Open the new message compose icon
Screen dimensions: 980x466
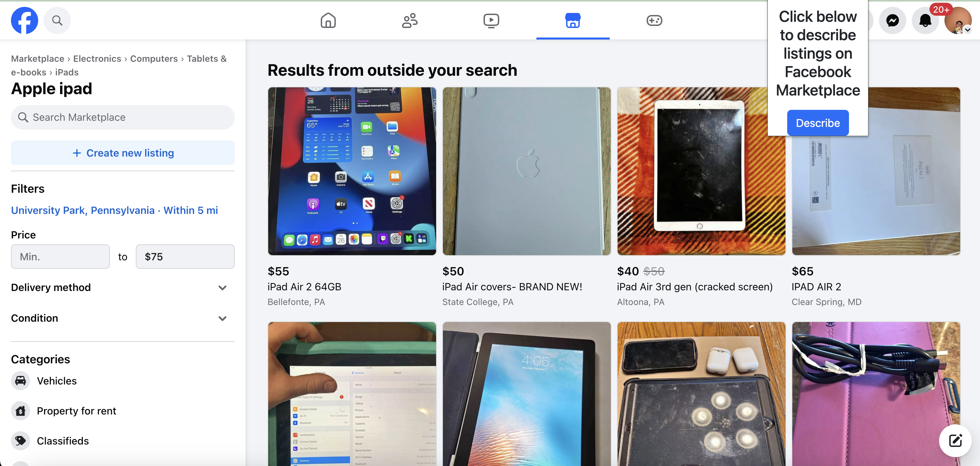point(955,440)
